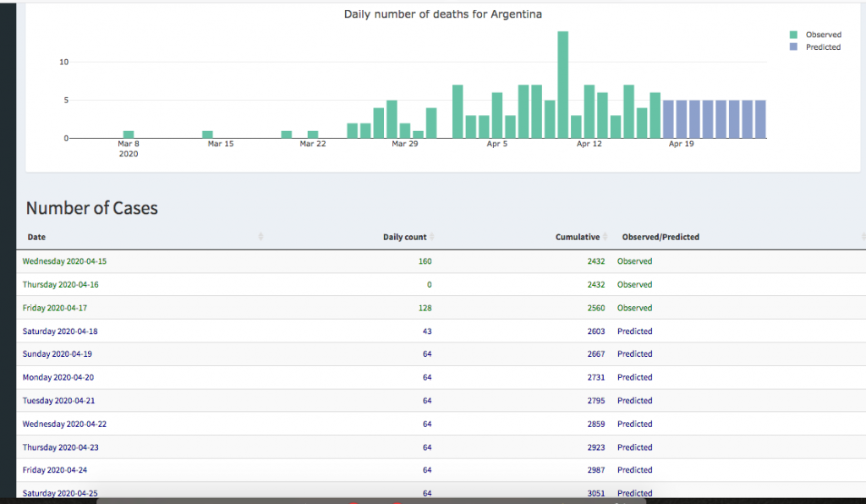Toggle the Observed series legend label

(x=823, y=35)
